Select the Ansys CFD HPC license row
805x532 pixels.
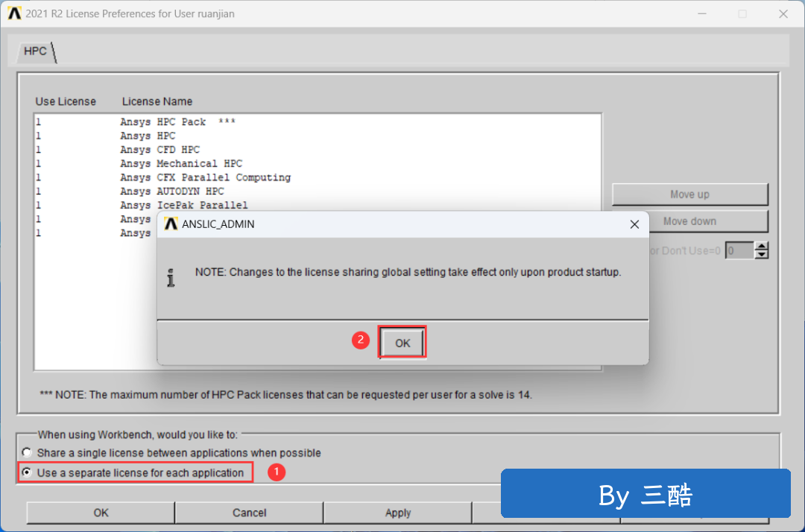[318, 150]
